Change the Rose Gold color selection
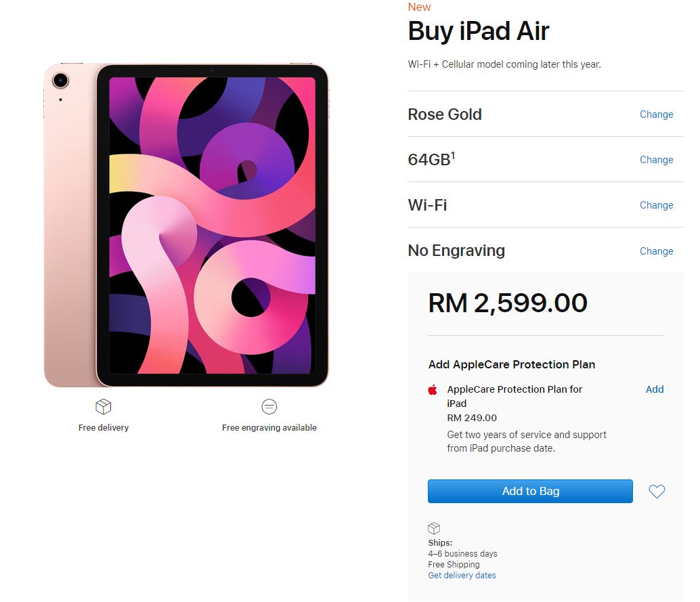This screenshot has height=602, width=700. pos(656,114)
